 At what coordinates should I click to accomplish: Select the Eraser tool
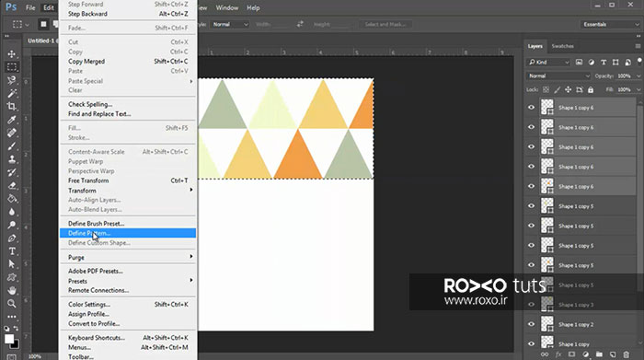(11, 185)
